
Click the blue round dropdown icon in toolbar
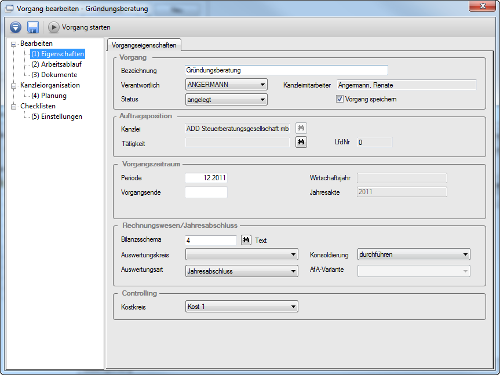15,27
